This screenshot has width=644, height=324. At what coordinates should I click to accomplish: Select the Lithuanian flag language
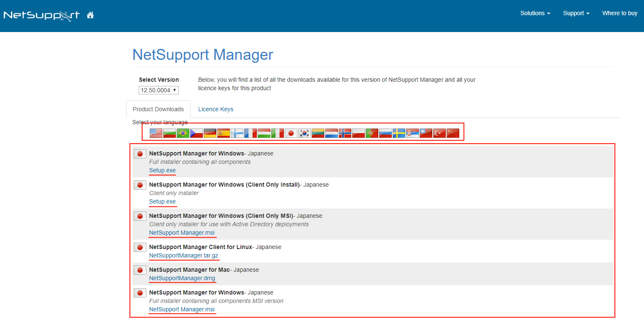pyautogui.click(x=318, y=133)
